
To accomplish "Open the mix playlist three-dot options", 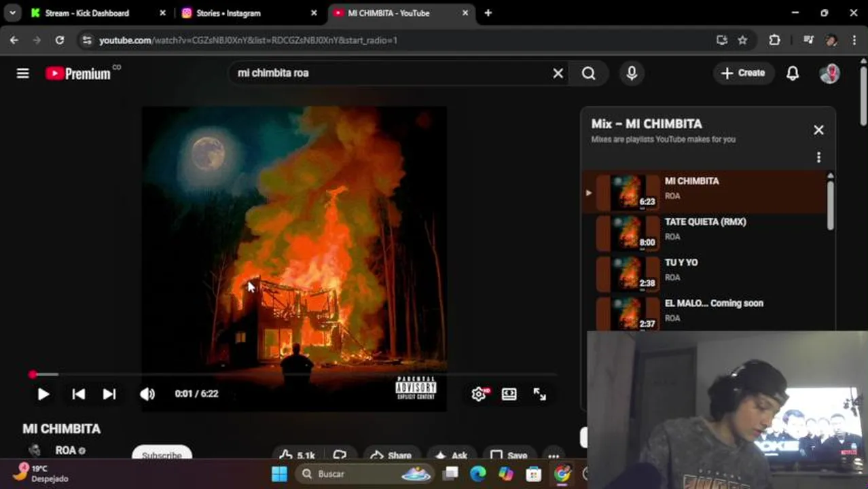I will pyautogui.click(x=818, y=158).
